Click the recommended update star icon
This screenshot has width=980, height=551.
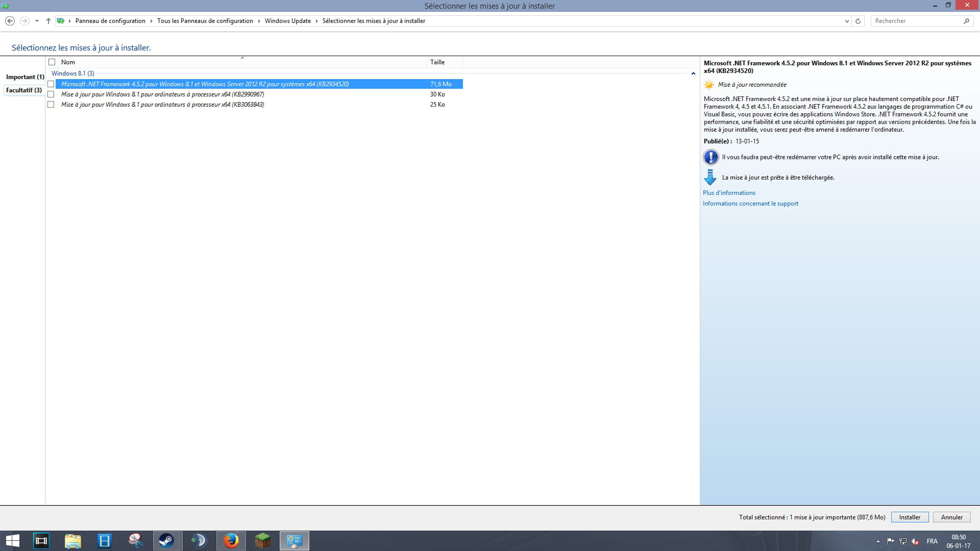(709, 85)
